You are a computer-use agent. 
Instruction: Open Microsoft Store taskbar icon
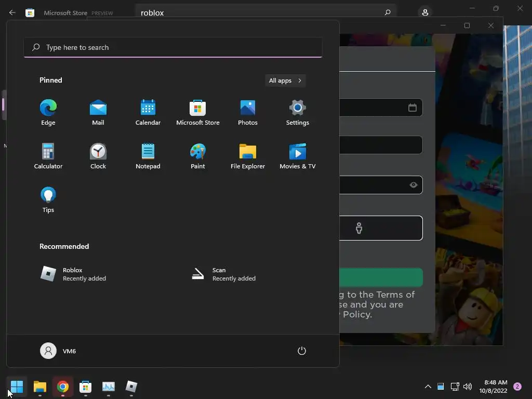[x=86, y=387]
